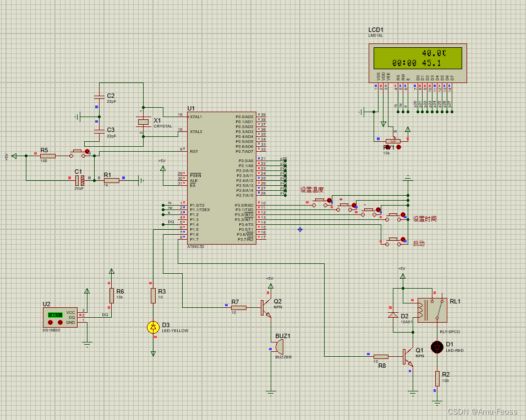Select resistor R5 symbol
Screen dimensions: 526x420
pyautogui.click(x=48, y=156)
